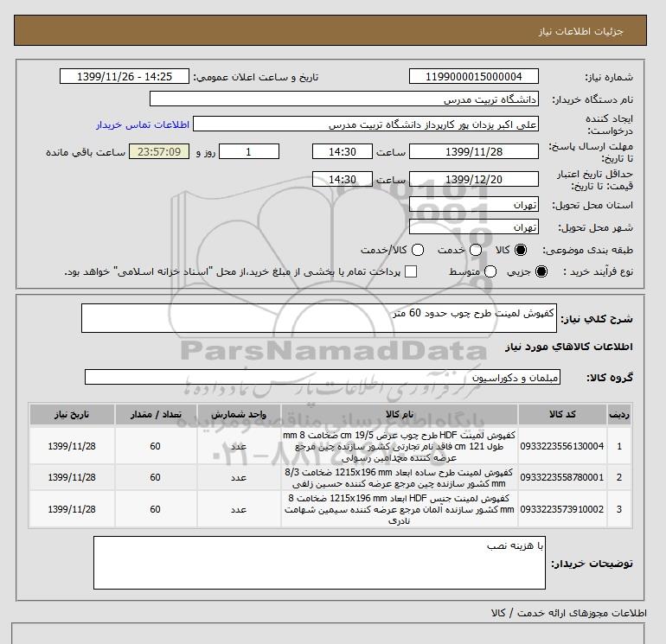Image resolution: width=666 pixels, height=644 pixels.
Task: Click the general description field کفپوش لمینت
Action: click(x=319, y=318)
